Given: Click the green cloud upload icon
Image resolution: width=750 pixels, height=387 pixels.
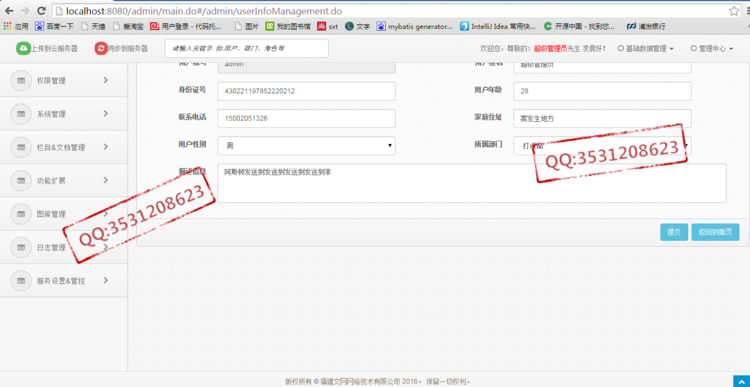Looking at the screenshot, I should tap(23, 48).
